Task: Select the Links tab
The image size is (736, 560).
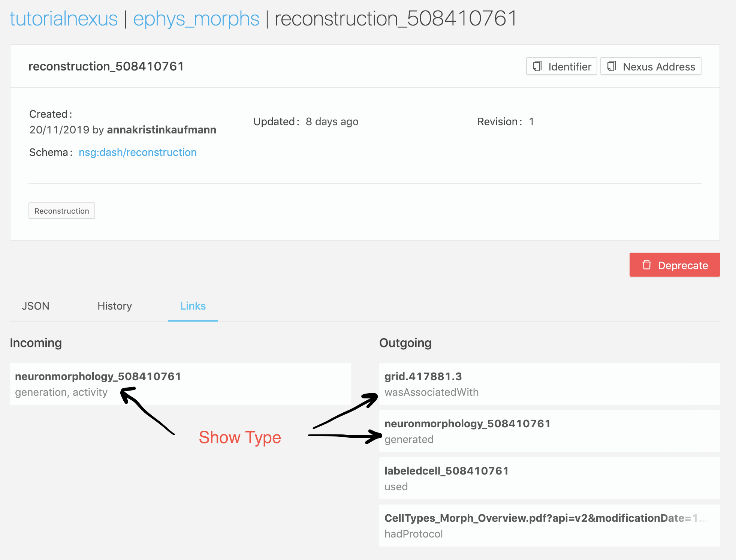Action: pyautogui.click(x=193, y=306)
